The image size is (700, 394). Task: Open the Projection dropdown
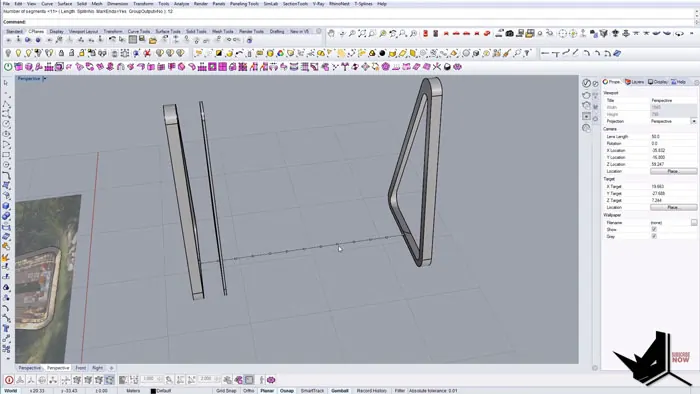tap(693, 121)
